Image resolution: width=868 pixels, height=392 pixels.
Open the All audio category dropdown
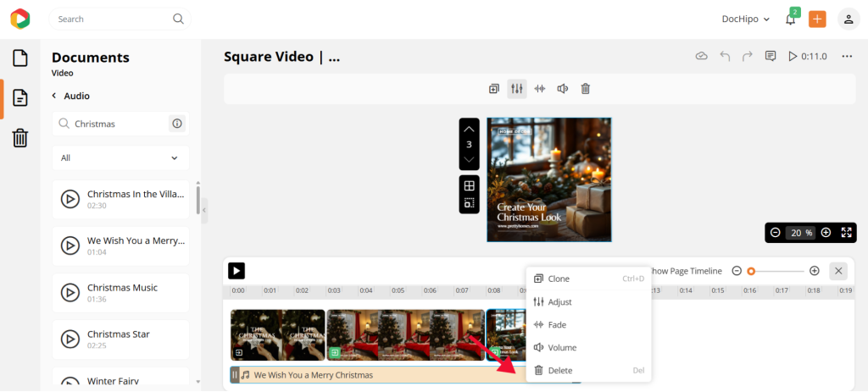coord(120,158)
